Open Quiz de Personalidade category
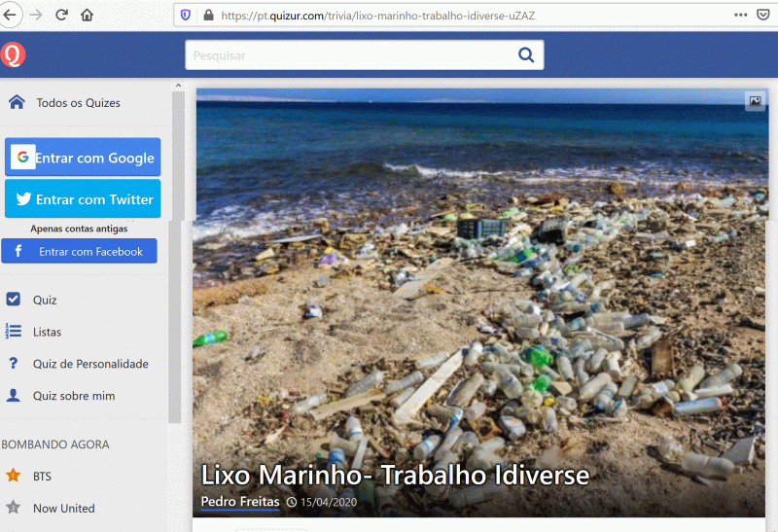Image resolution: width=778 pixels, height=532 pixels. [90, 364]
